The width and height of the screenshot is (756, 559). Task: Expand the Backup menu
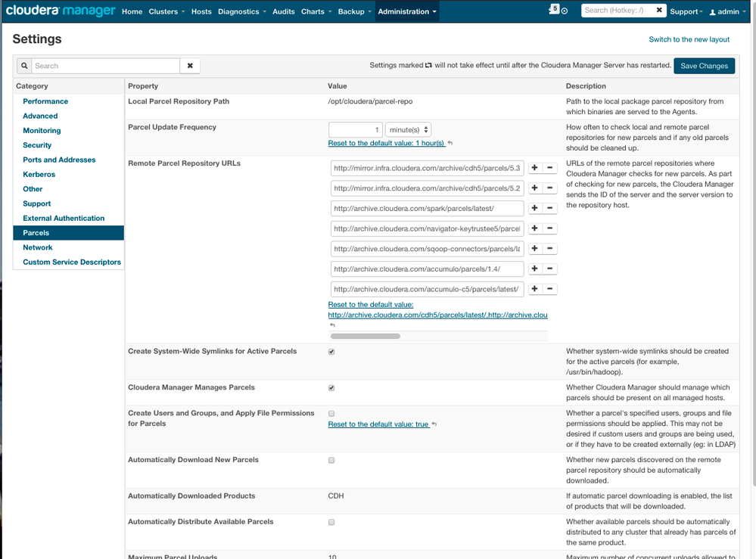click(x=354, y=11)
